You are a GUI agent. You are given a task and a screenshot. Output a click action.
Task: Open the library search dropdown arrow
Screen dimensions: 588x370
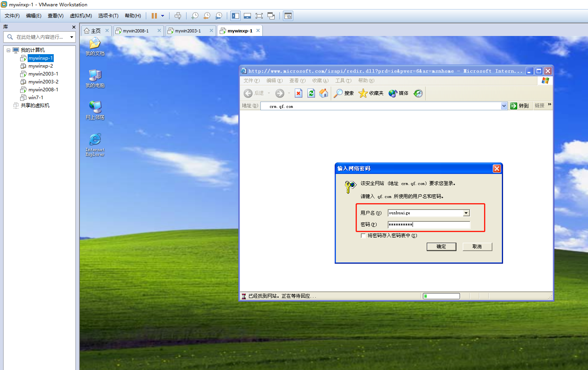coord(72,37)
